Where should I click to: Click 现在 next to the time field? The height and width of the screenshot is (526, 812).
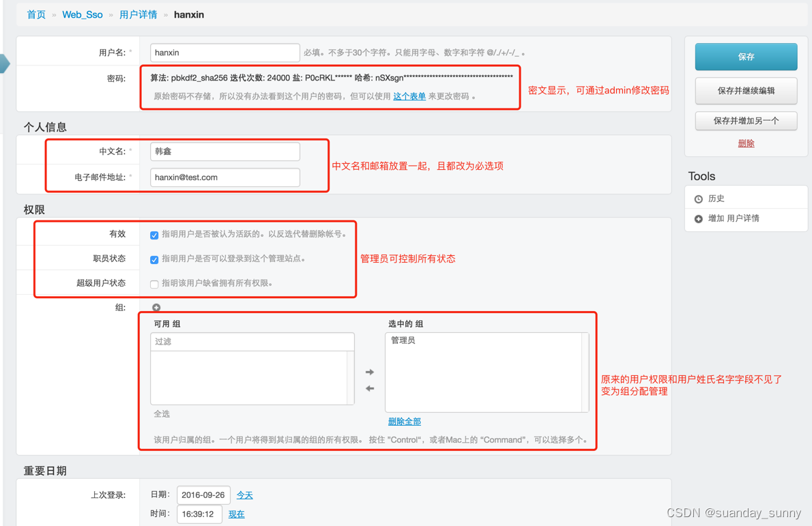point(236,514)
